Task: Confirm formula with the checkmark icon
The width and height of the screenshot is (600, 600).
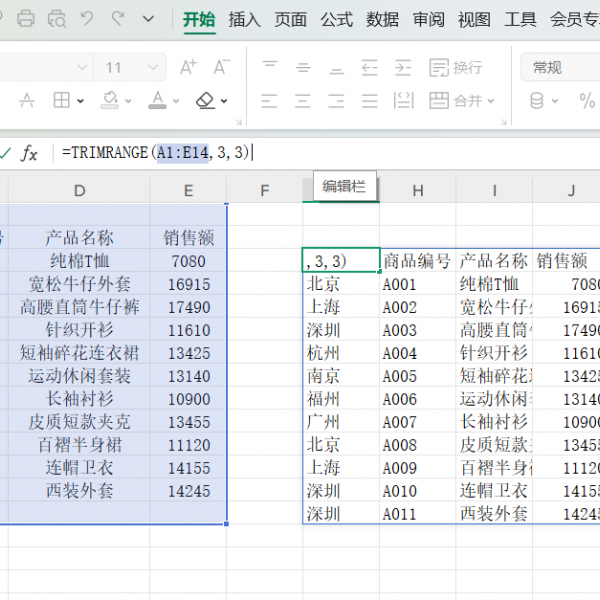Action: 6,153
